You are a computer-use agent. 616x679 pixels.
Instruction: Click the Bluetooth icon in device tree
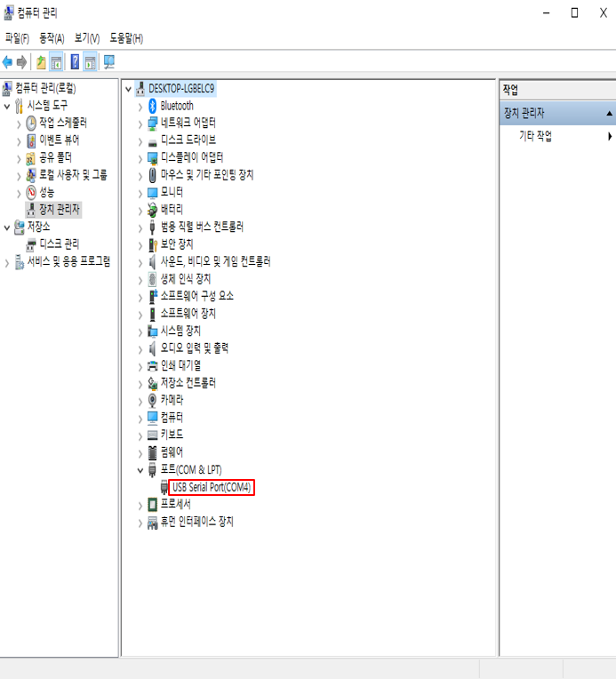153,106
